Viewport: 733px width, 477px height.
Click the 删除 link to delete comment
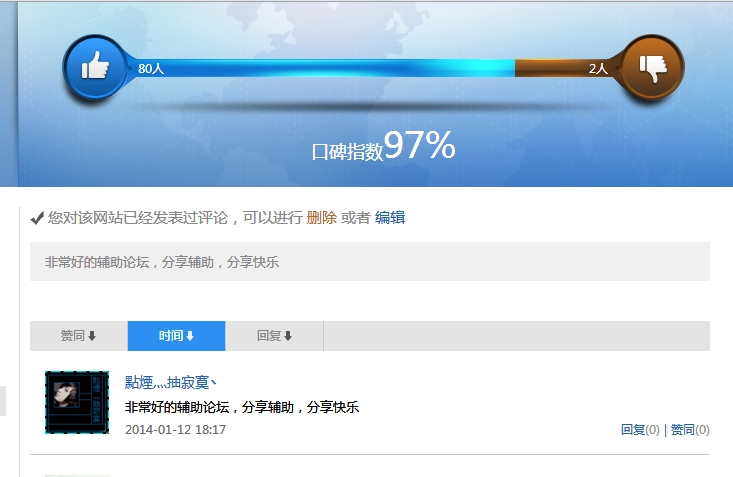(x=322, y=218)
